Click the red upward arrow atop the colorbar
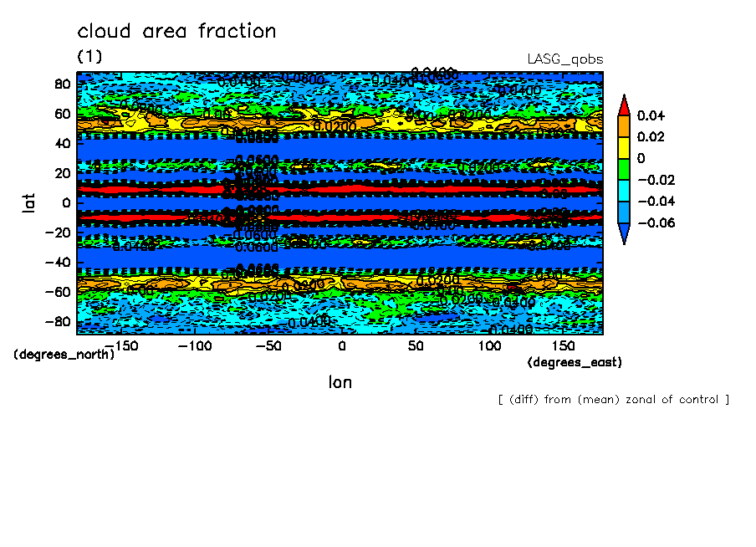 (x=623, y=104)
